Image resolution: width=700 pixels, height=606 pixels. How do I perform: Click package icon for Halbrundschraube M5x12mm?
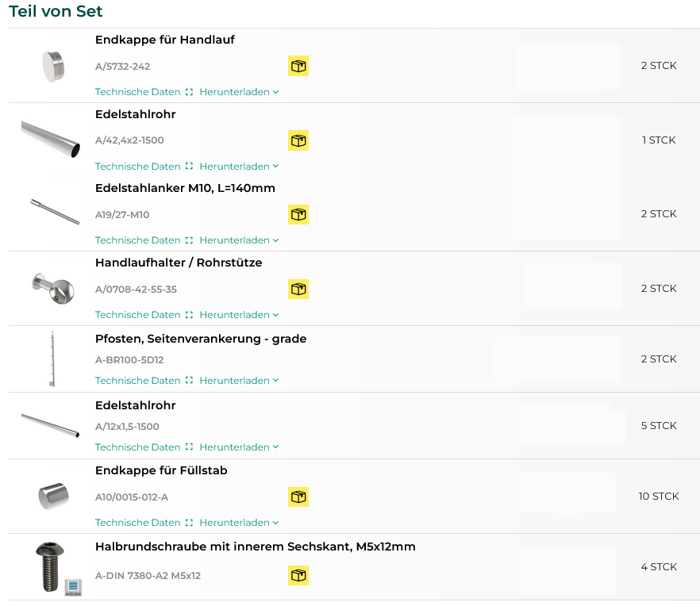click(298, 576)
